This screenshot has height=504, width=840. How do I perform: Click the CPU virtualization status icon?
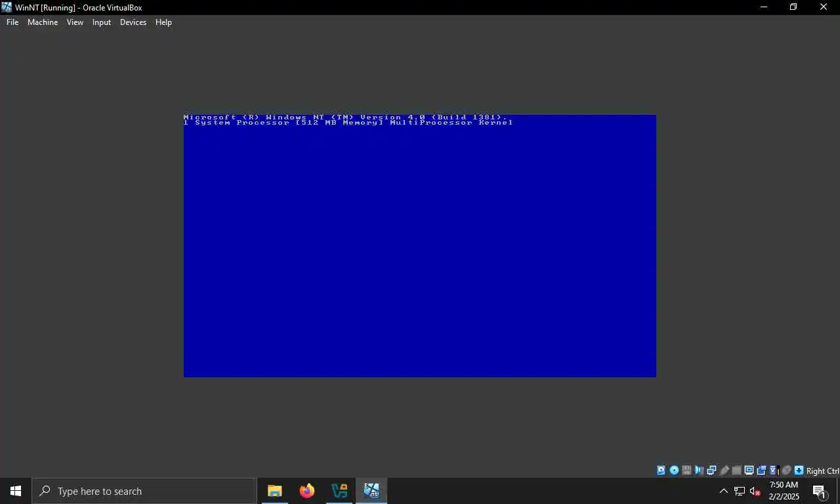click(x=774, y=471)
